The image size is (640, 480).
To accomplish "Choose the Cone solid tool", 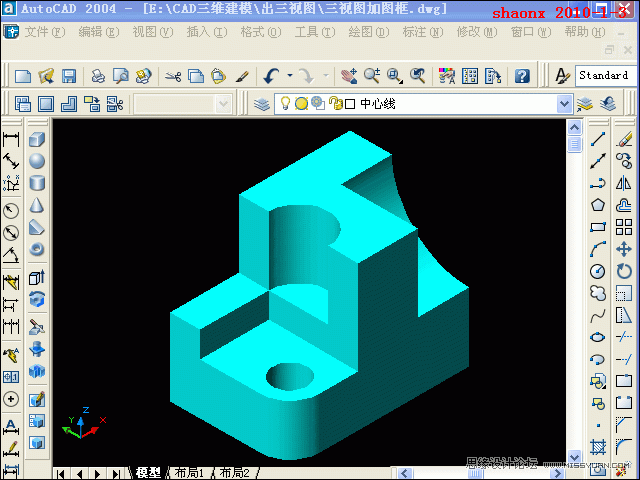I will (x=37, y=205).
